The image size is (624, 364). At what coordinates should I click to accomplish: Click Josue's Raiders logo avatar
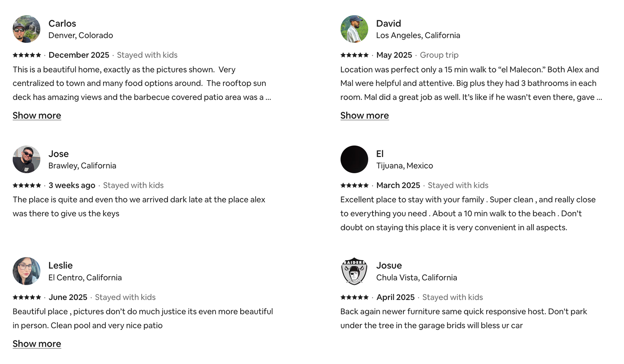(x=354, y=271)
